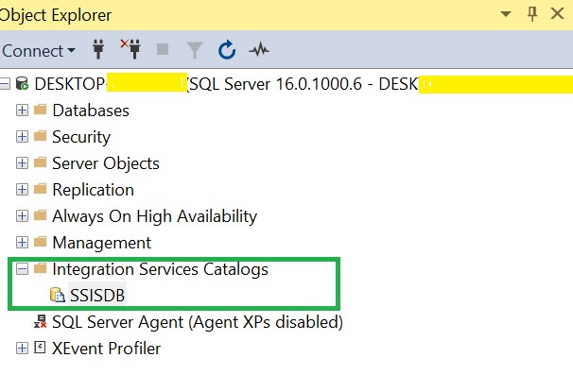Open the Connect dropdown menu
The height and width of the screenshot is (392, 573).
(x=39, y=50)
